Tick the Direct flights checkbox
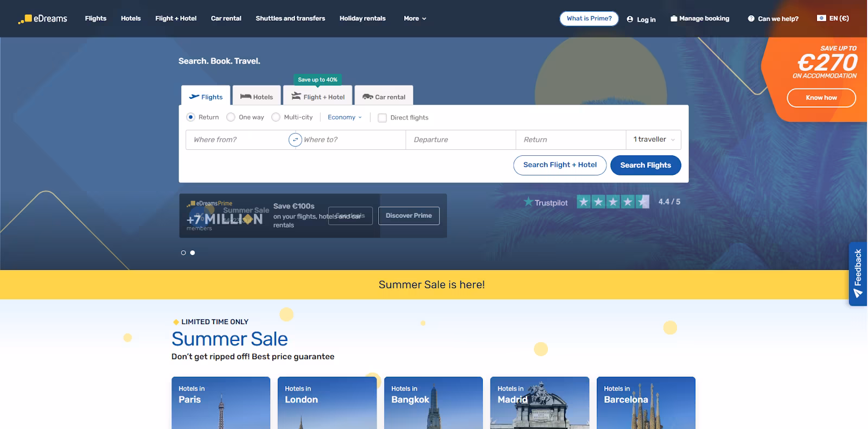868x429 pixels. (x=382, y=118)
